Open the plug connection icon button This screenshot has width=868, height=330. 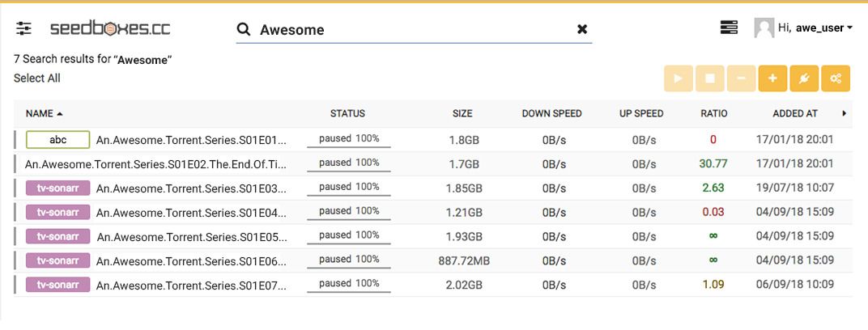click(804, 78)
